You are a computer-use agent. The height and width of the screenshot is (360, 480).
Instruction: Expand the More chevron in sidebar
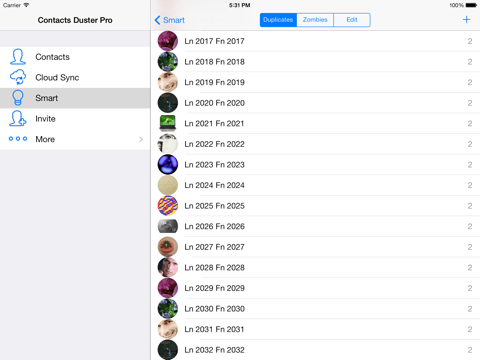point(141,139)
